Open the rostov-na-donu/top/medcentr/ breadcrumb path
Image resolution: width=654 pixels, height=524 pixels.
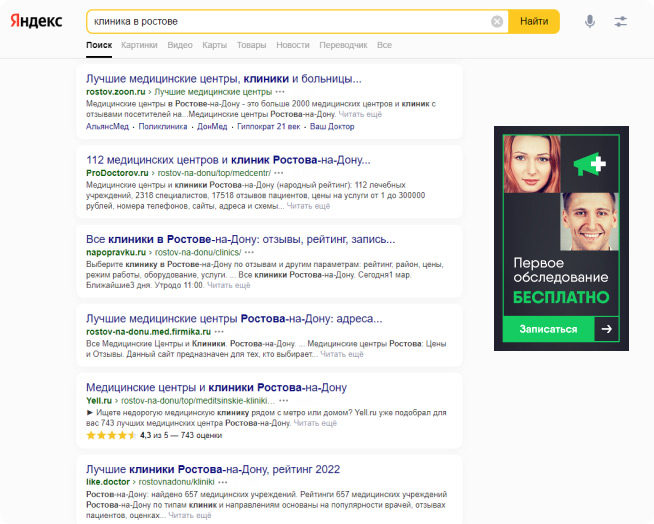[214, 173]
